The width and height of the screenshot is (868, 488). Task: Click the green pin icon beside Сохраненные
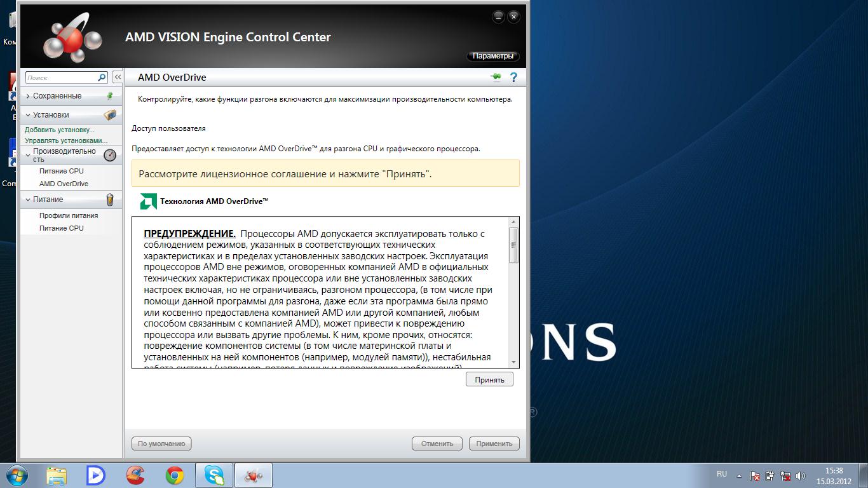click(110, 96)
